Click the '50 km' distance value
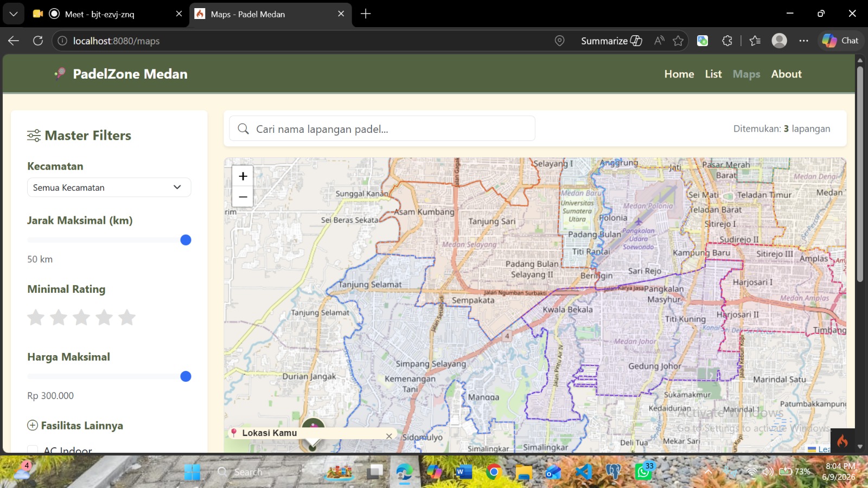Screen dimensions: 868x488 coord(40,259)
